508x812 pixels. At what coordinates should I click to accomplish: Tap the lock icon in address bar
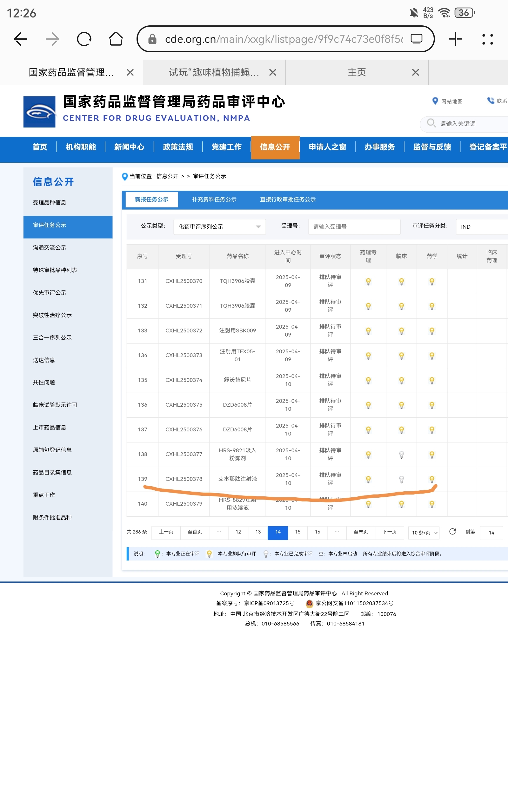[152, 39]
